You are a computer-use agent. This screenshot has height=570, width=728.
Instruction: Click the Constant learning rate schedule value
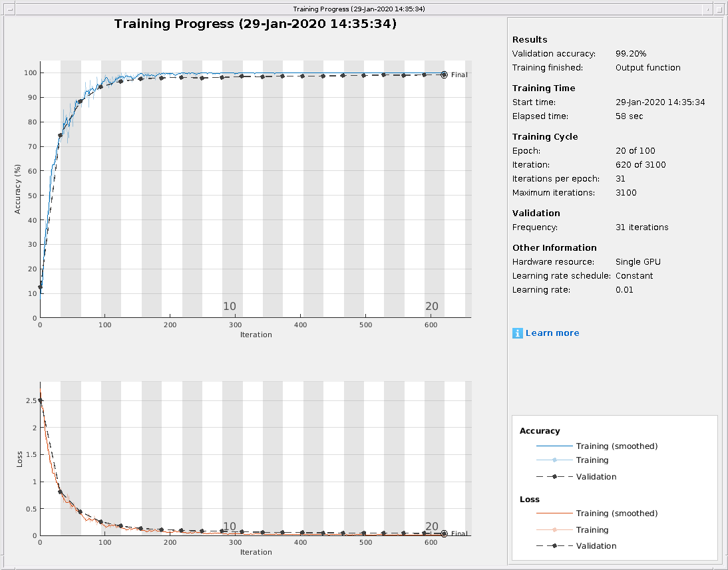tap(634, 276)
